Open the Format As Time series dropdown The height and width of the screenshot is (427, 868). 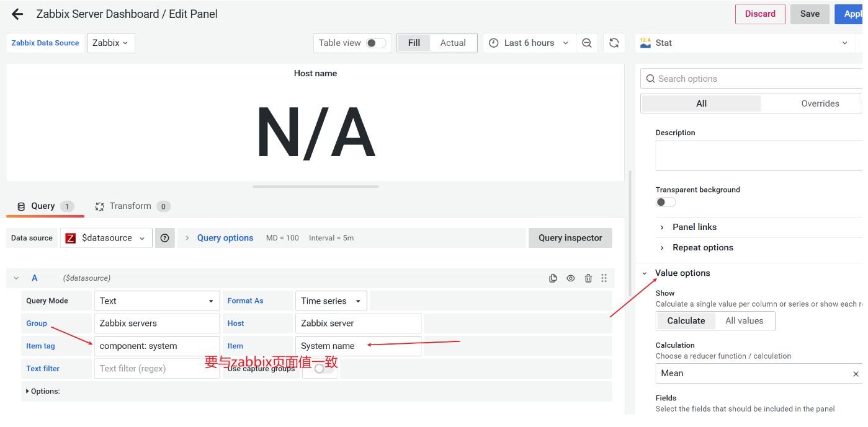coord(331,301)
